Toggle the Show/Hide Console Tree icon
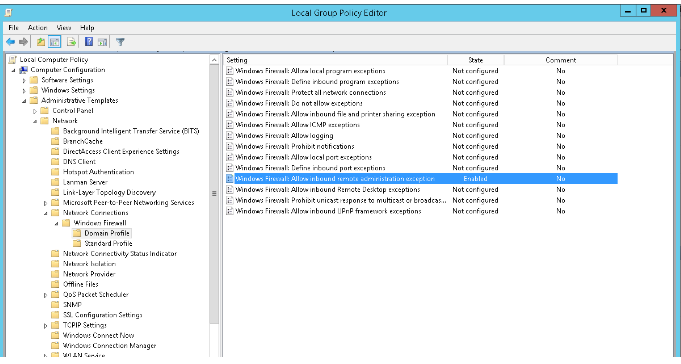Screen dimensions: 681x364 click(x=55, y=42)
